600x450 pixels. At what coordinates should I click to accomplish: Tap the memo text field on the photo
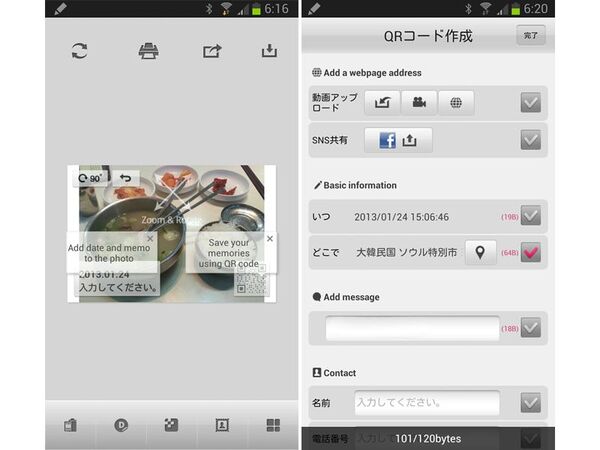117,287
